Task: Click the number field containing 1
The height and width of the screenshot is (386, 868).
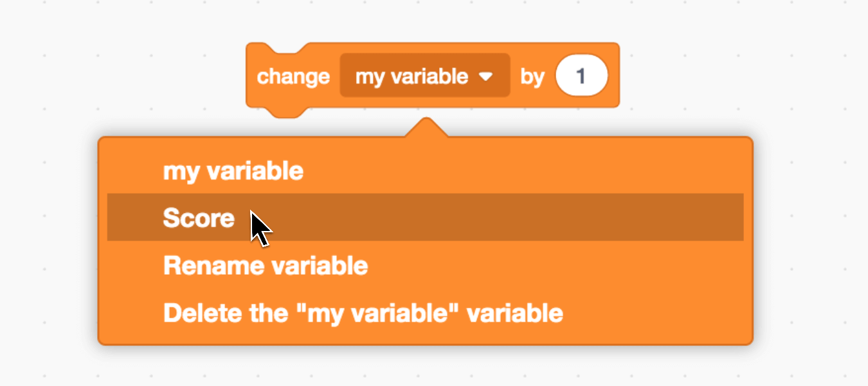Action: click(581, 77)
